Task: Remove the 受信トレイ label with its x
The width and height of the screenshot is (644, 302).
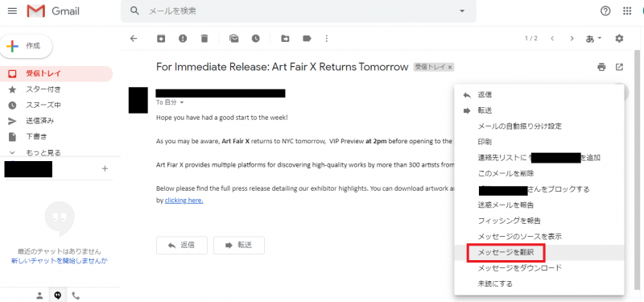Action: 450,67
